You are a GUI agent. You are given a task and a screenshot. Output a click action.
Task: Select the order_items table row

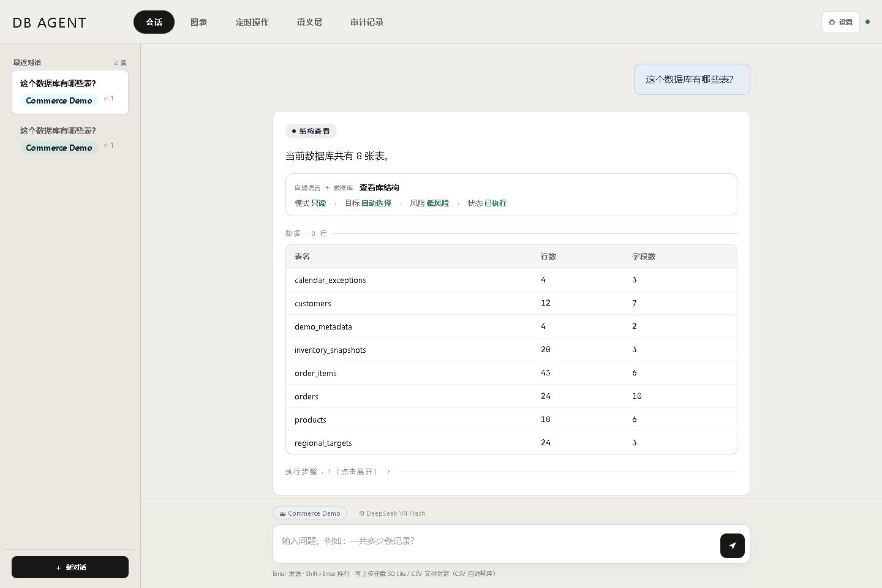[x=511, y=373]
